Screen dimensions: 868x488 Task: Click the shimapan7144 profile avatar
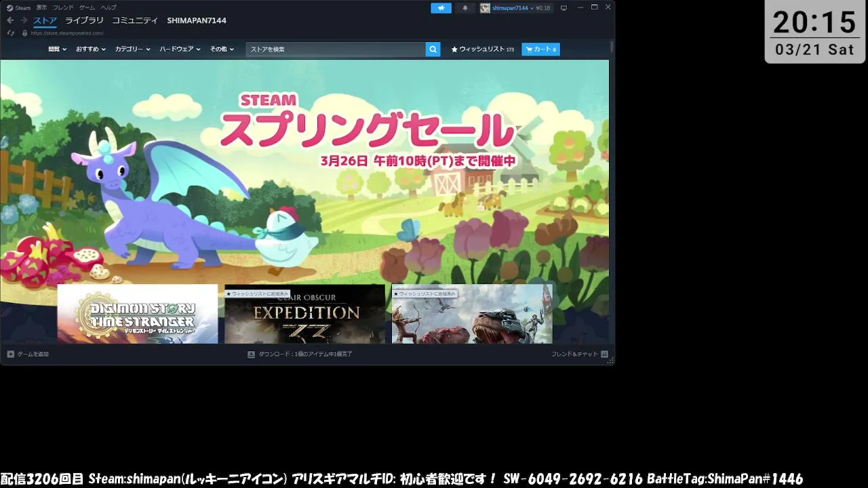coord(485,8)
